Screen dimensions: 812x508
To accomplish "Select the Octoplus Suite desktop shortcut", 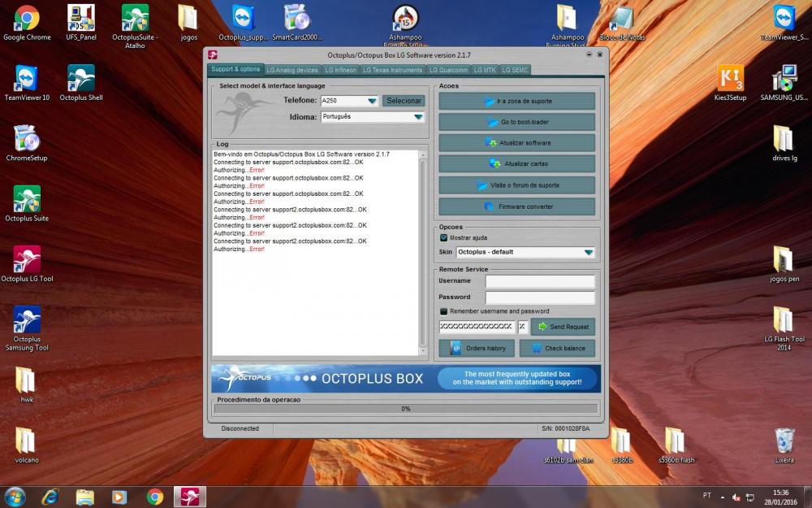I will point(27,204).
